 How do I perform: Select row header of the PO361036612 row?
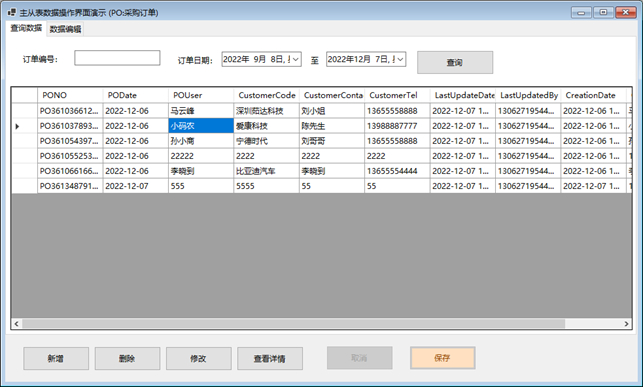(25, 111)
